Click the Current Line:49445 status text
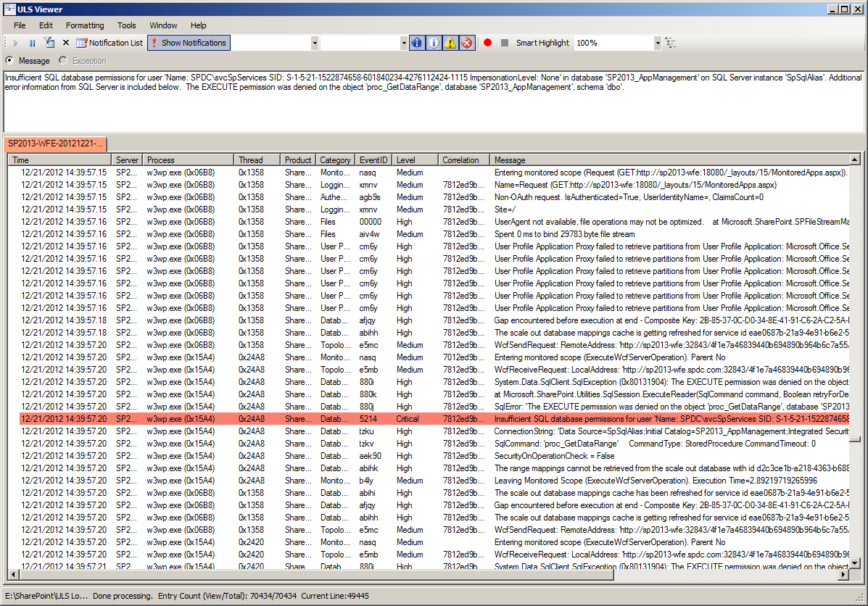The height and width of the screenshot is (606, 868). [x=335, y=596]
